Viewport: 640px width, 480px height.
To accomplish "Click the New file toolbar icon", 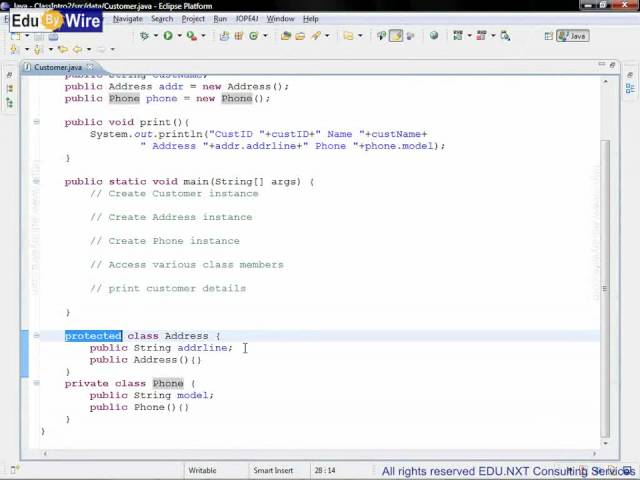I will pos(16,37).
